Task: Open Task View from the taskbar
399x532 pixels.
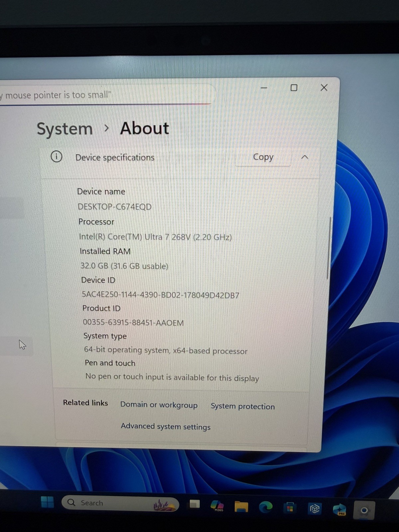Action: coord(195,504)
